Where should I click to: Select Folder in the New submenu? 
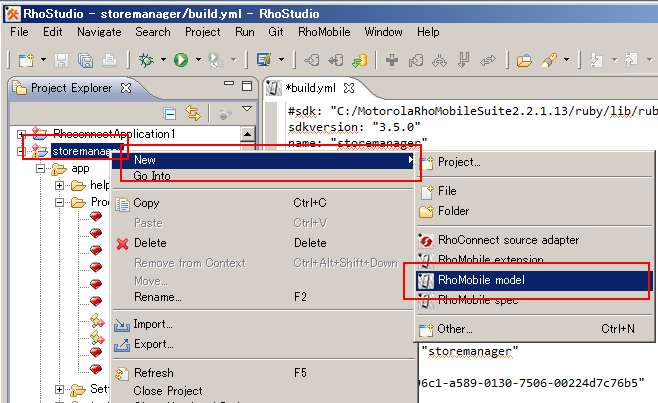point(535,211)
